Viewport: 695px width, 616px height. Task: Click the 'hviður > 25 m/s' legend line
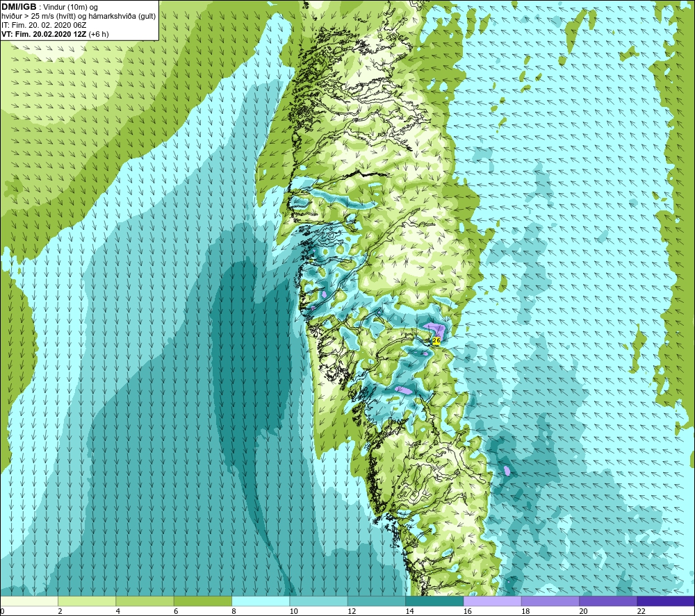click(x=79, y=17)
